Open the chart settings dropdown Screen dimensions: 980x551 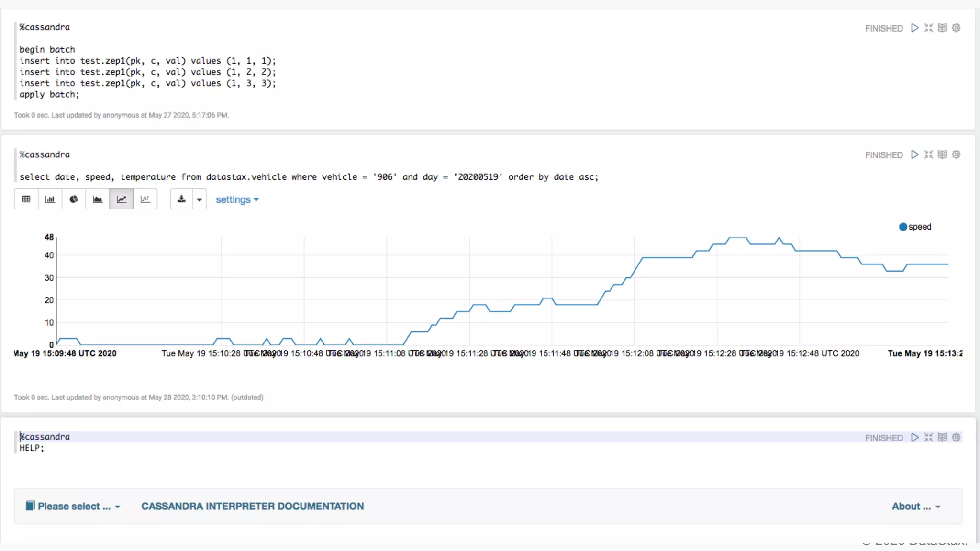(x=237, y=199)
